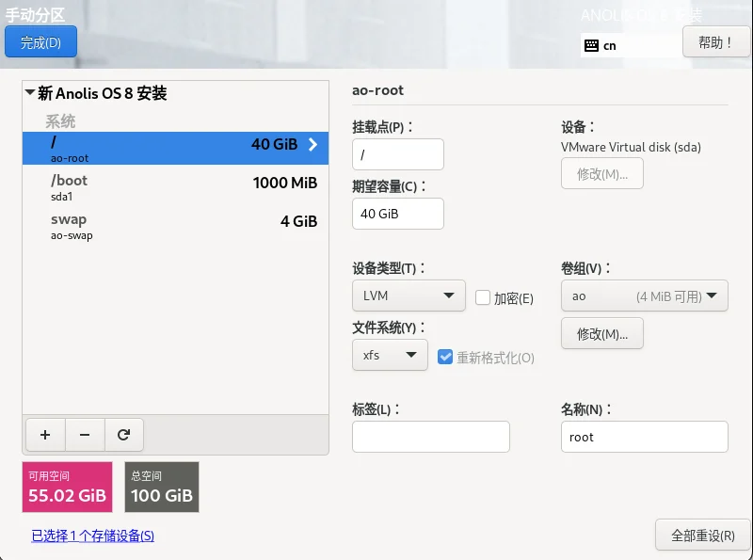Viewport: 753px width, 560px height.
Task: Toggle the 重新格式化(O) reformat checkbox
Action: [x=444, y=357]
